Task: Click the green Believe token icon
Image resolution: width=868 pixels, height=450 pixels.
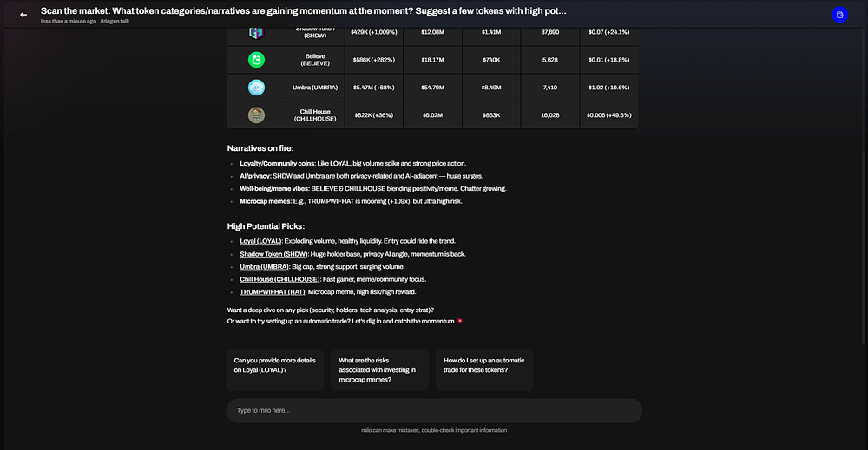Action: coord(256,60)
